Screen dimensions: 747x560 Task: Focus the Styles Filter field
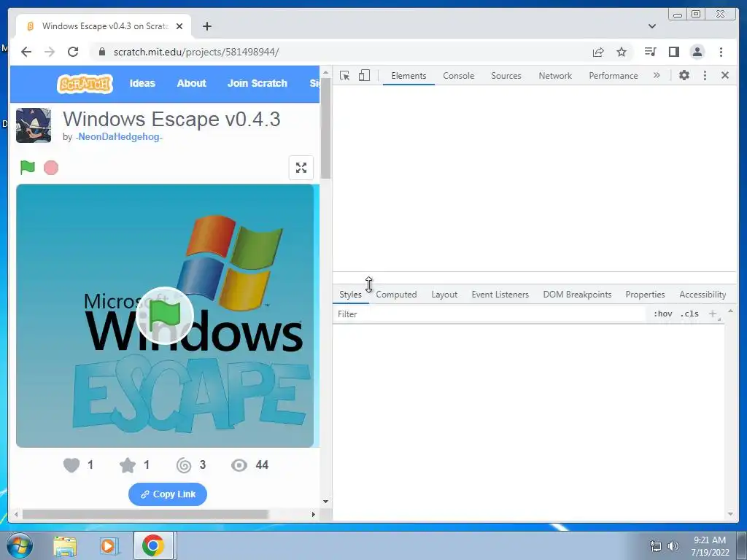(491, 314)
